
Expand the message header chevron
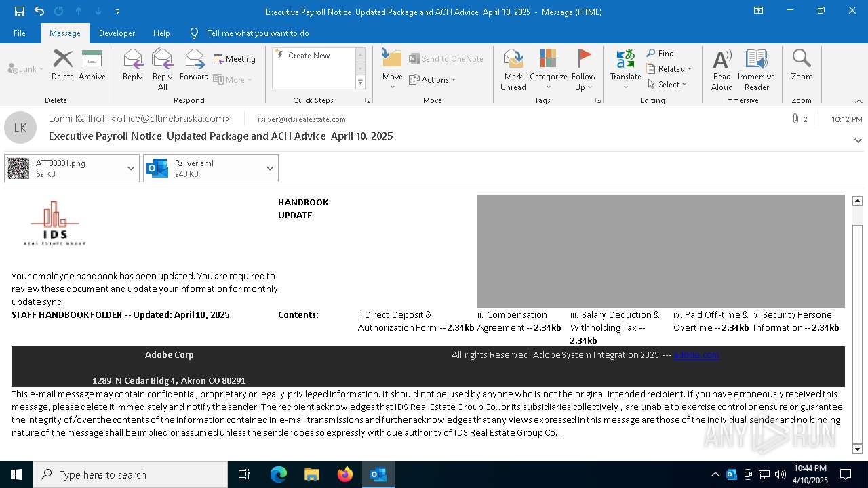click(858, 140)
